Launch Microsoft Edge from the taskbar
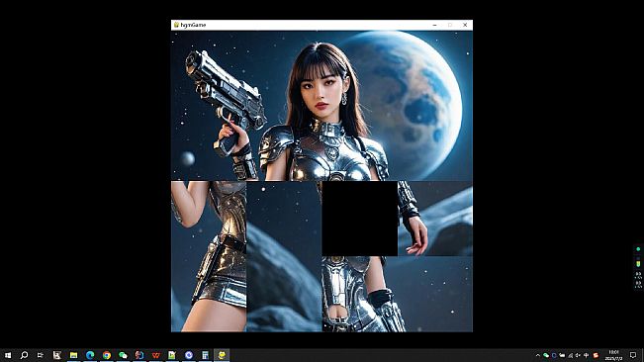 pyautogui.click(x=90, y=355)
